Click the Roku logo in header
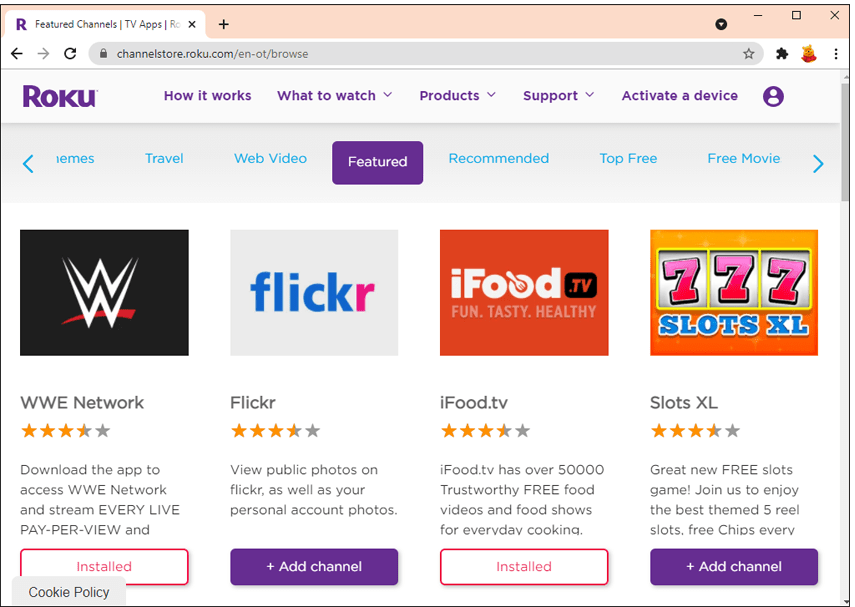Image resolution: width=855 pixels, height=607 pixels. (x=60, y=96)
